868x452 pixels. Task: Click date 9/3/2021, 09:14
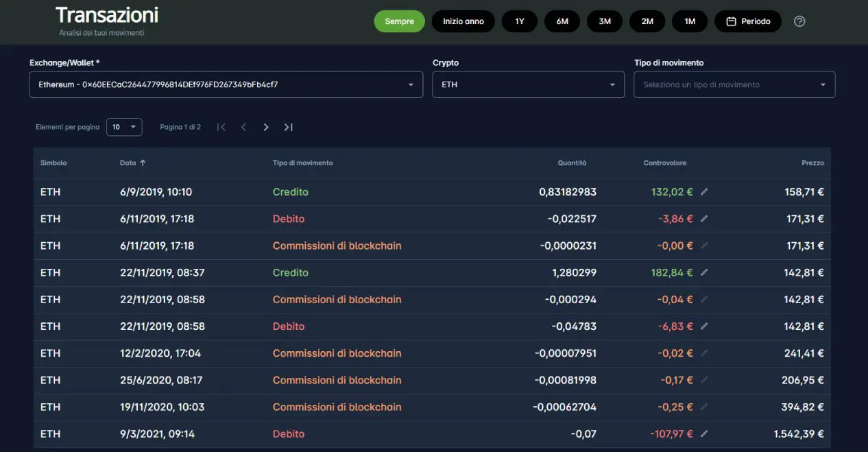click(157, 433)
